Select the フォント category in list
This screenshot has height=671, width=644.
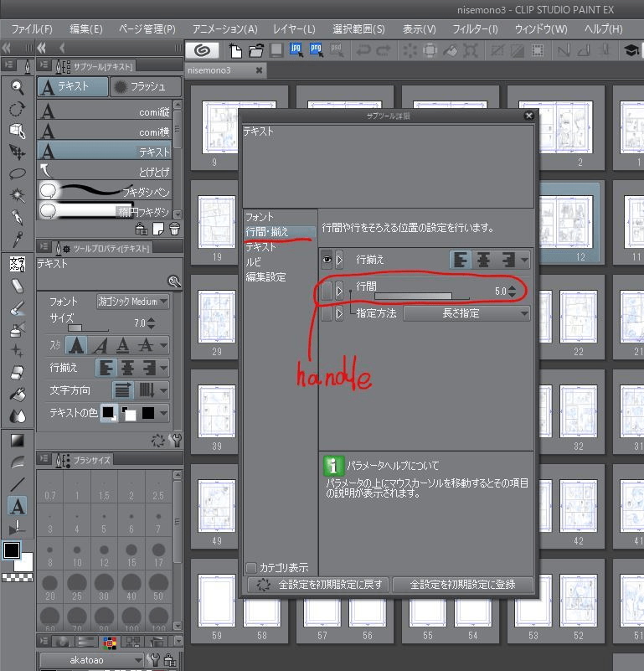coord(260,217)
